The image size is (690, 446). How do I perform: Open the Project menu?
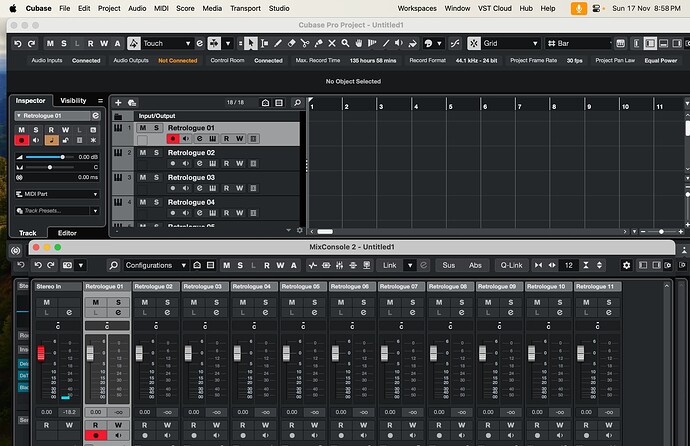pos(109,8)
